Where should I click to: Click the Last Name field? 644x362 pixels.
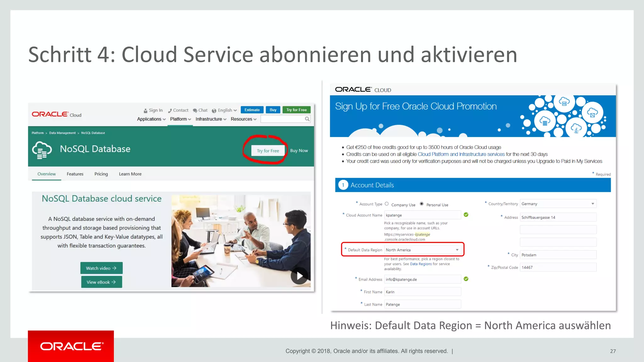422,304
